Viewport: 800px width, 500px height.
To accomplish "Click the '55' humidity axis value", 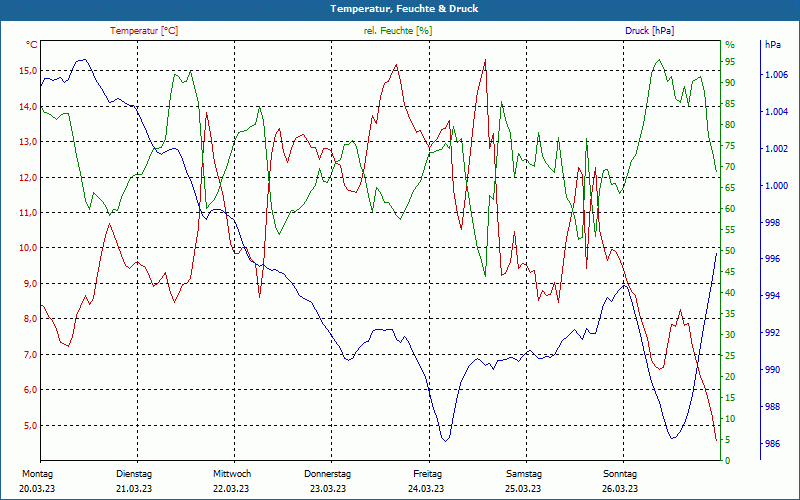I will point(730,230).
